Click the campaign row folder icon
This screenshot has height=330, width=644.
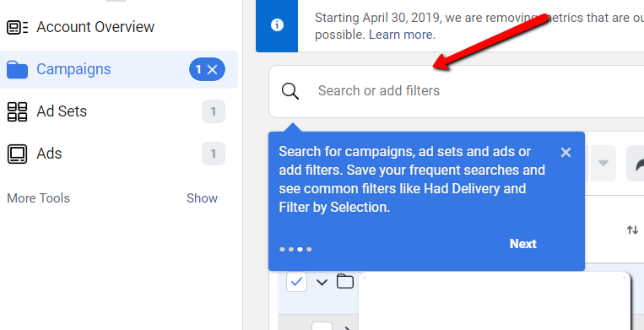[345, 282]
